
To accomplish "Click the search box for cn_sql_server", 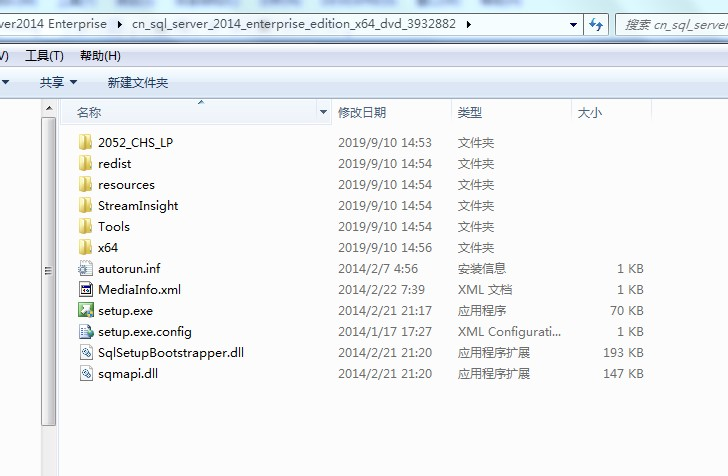I will (x=672, y=24).
